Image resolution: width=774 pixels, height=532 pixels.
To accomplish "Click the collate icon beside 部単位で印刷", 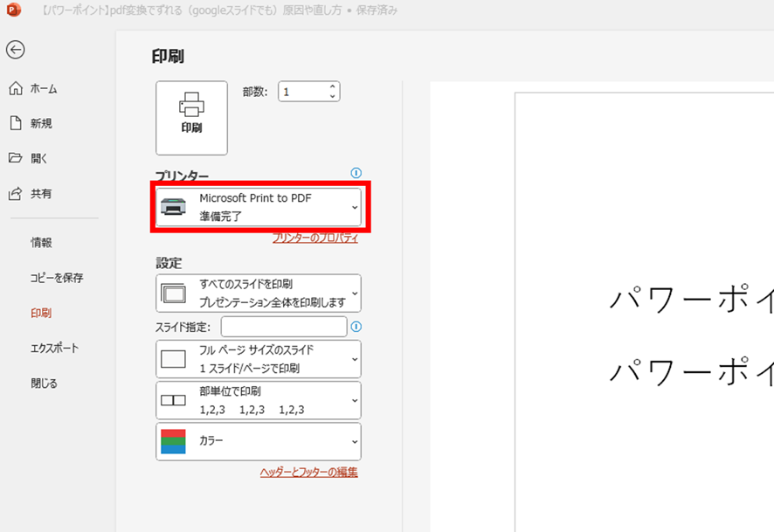I will 173,400.
